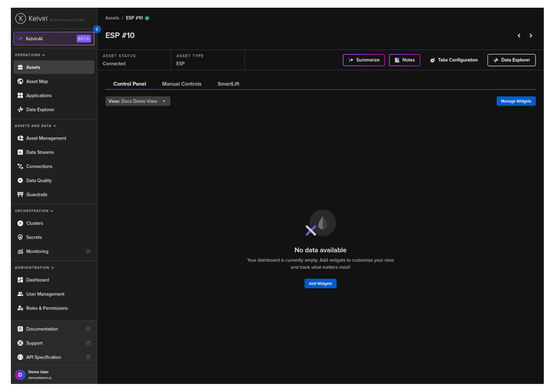Open the Docs Demo View dropdown
Viewport: 555px width, 392px height.
137,101
